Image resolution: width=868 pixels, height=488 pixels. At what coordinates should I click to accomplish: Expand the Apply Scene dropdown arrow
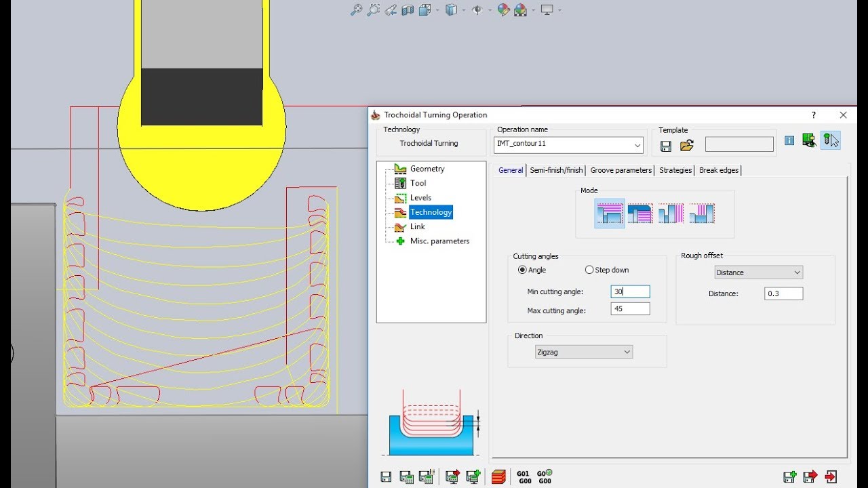pos(533,10)
